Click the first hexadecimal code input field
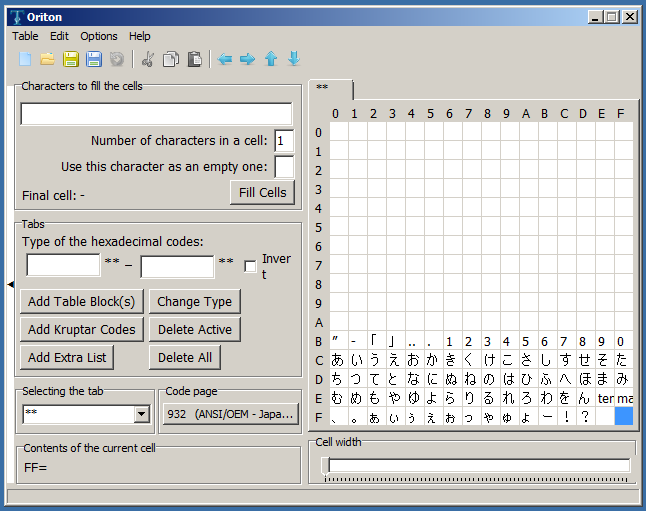This screenshot has height=511, width=646. 63,265
